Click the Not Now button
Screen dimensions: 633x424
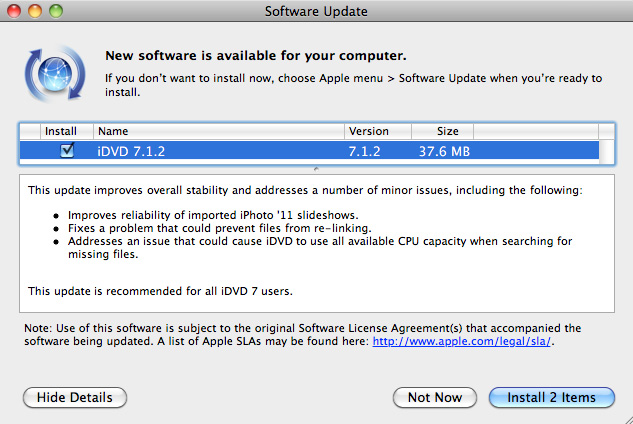435,397
